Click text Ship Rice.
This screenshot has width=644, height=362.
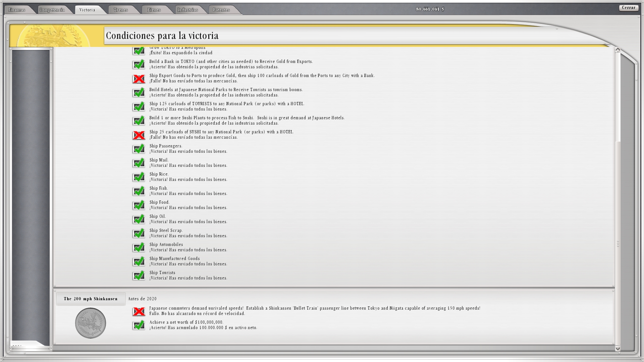coord(159,174)
